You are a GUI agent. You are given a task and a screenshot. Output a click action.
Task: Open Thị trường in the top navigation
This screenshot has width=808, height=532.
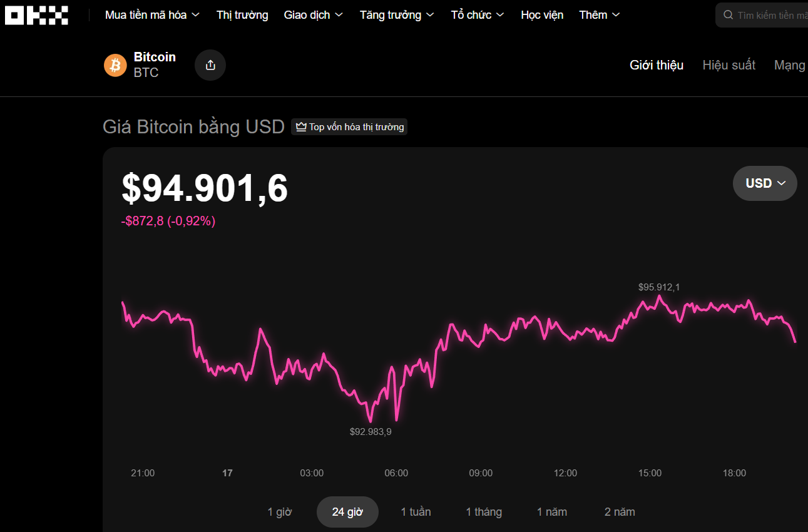pyautogui.click(x=242, y=15)
